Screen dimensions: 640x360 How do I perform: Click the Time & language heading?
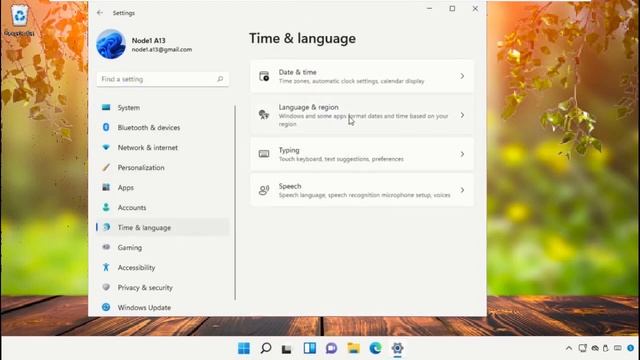pos(302,39)
